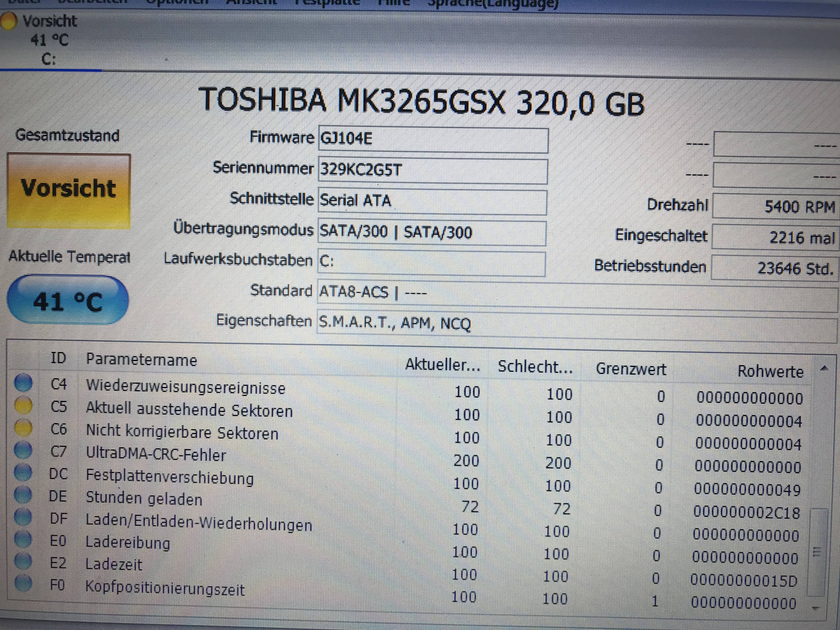The height and width of the screenshot is (630, 840).
Task: Click blue status dot for Kopfpositionierungszeit row
Action: (x=23, y=583)
